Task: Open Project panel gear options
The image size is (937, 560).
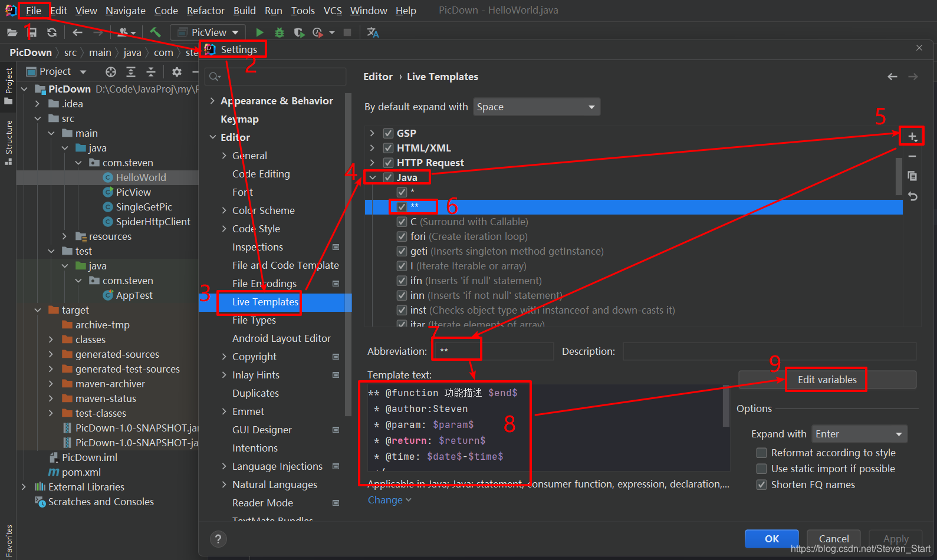Action: [x=177, y=72]
